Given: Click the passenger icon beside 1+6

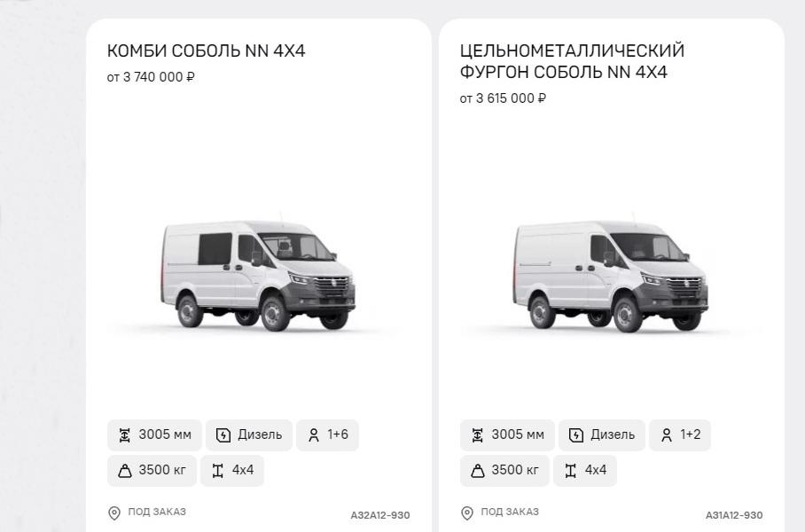Looking at the screenshot, I should coord(312,434).
